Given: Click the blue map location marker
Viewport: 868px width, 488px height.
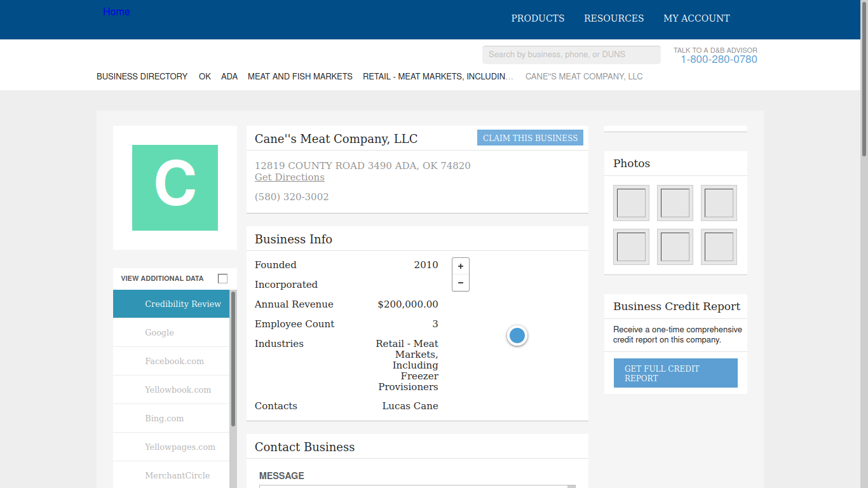Looking at the screenshot, I should click(517, 335).
